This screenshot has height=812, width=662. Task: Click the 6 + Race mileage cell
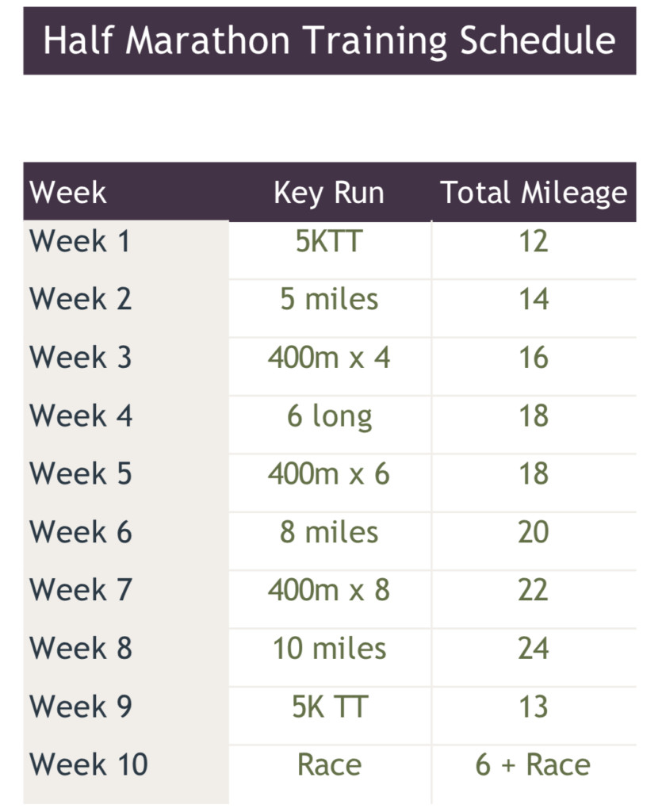(534, 765)
